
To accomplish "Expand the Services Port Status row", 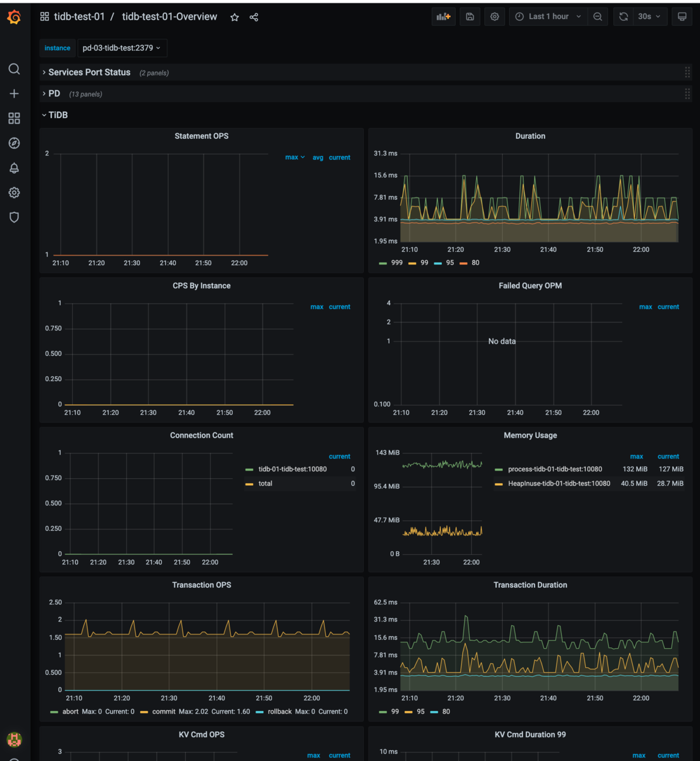I will pyautogui.click(x=89, y=72).
